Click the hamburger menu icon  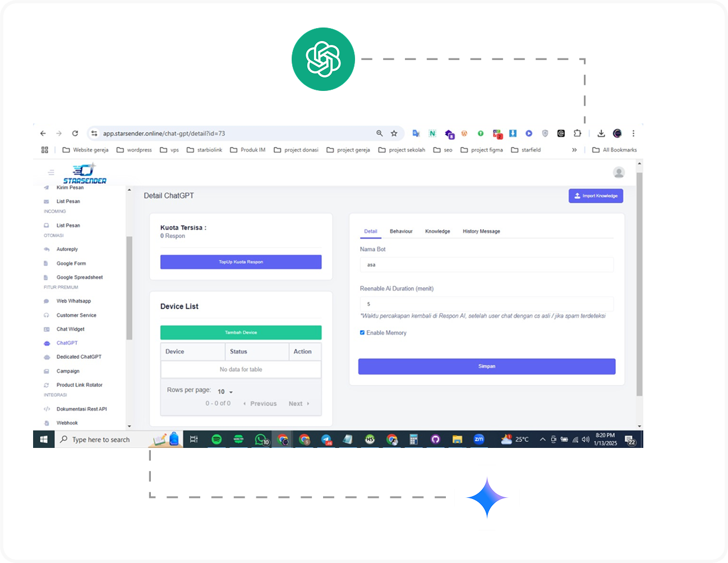[51, 172]
